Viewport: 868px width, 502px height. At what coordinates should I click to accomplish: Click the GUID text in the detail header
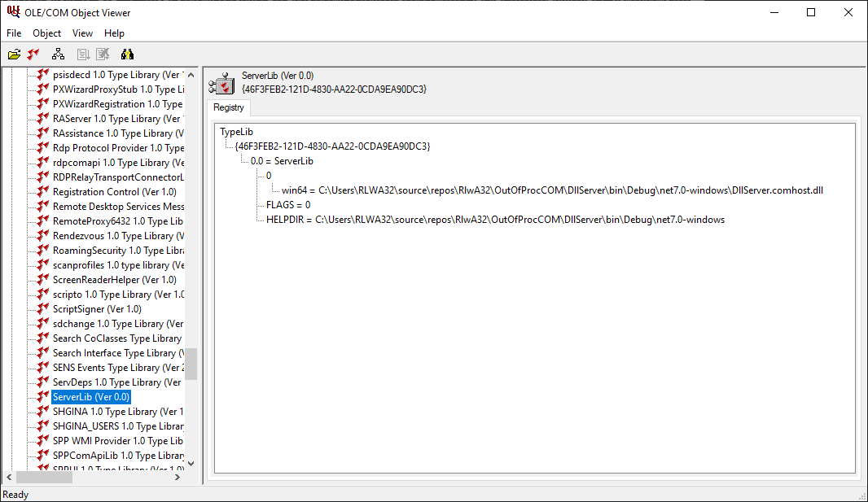(x=335, y=89)
